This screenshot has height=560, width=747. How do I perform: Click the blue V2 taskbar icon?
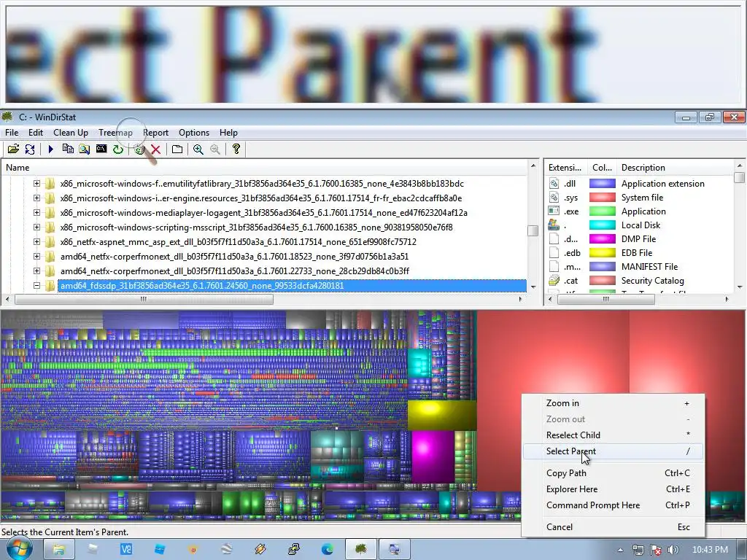click(x=126, y=550)
